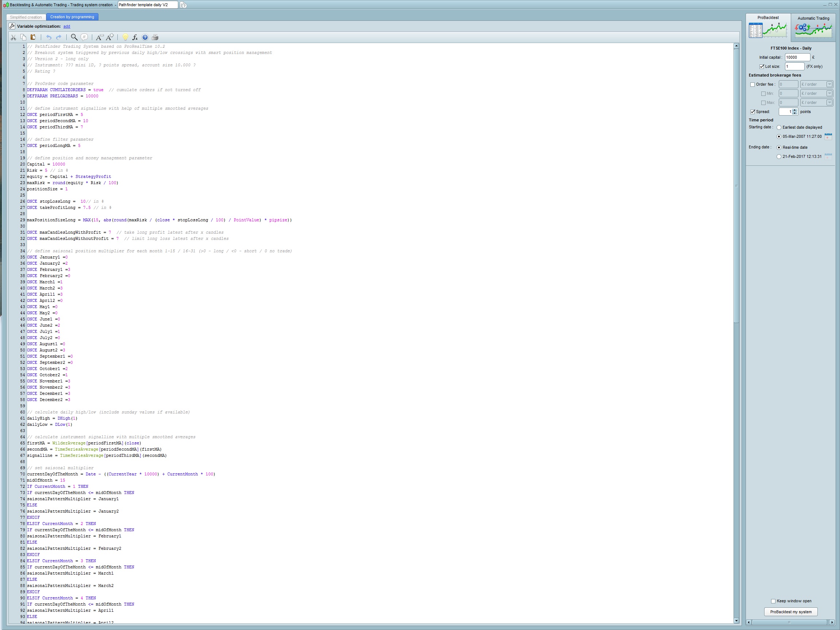Image resolution: width=840 pixels, height=630 pixels.
Task: Uncheck the Spread checkbox
Action: 752,112
